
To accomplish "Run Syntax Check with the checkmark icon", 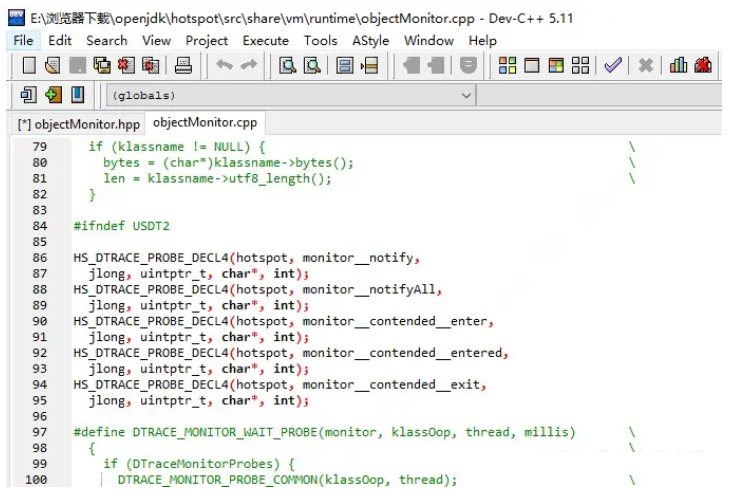I will (612, 66).
